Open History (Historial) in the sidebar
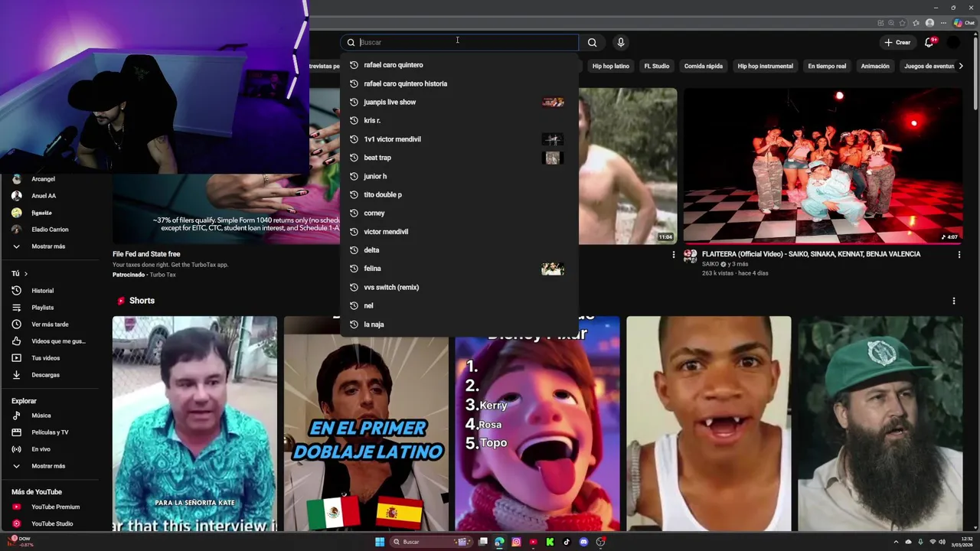 (x=43, y=291)
